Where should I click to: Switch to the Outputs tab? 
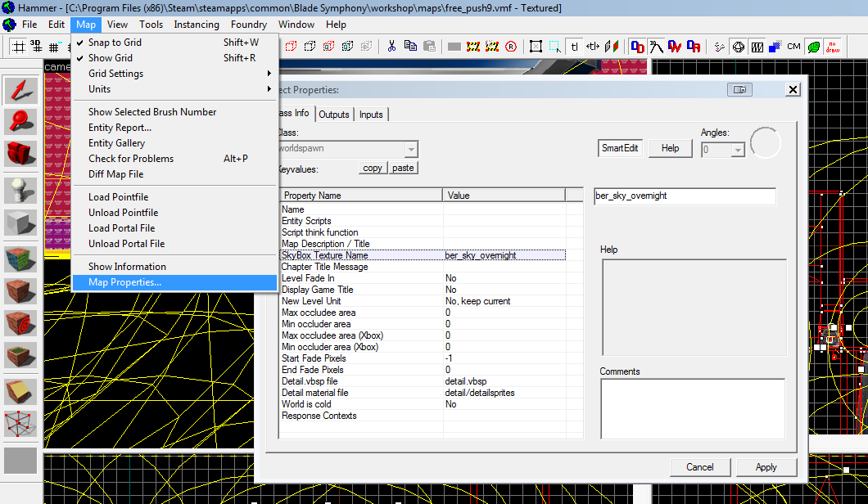(x=334, y=115)
